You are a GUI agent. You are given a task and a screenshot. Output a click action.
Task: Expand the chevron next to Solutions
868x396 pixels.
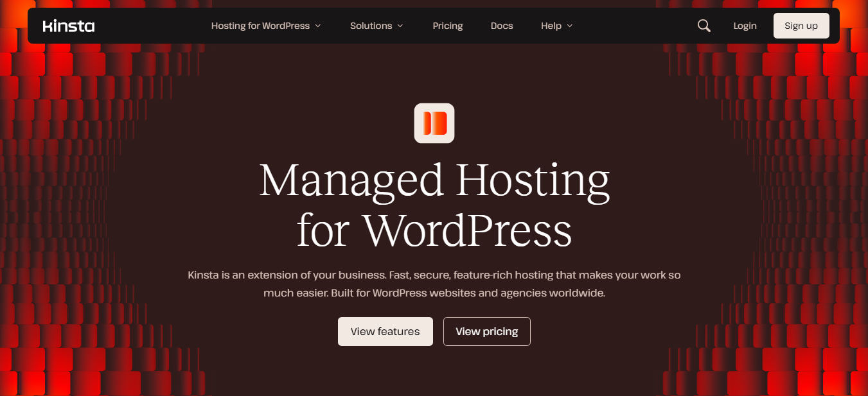click(400, 26)
